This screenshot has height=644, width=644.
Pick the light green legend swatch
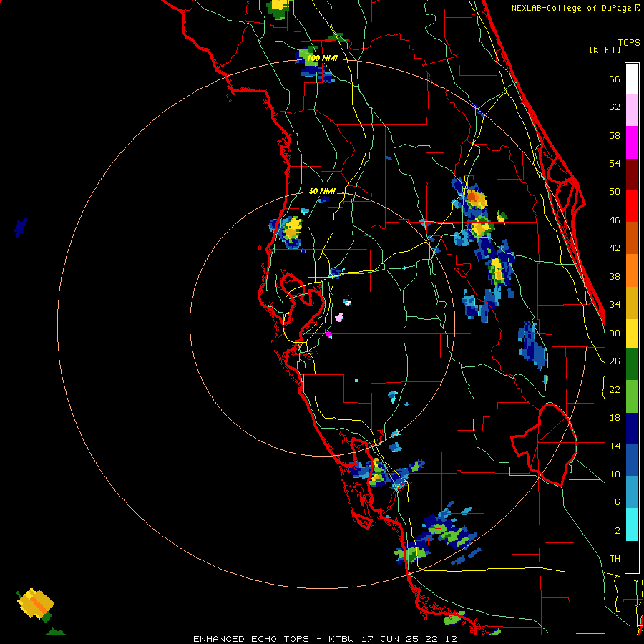632,396
